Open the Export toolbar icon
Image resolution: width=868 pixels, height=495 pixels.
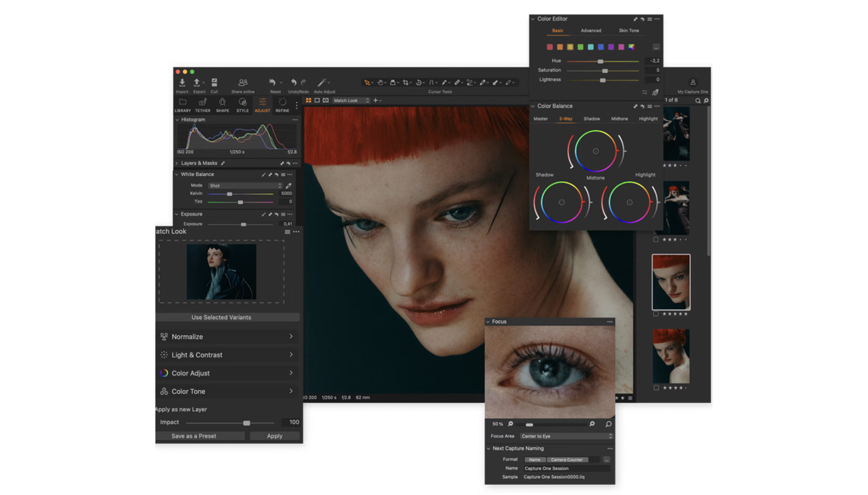click(x=197, y=83)
